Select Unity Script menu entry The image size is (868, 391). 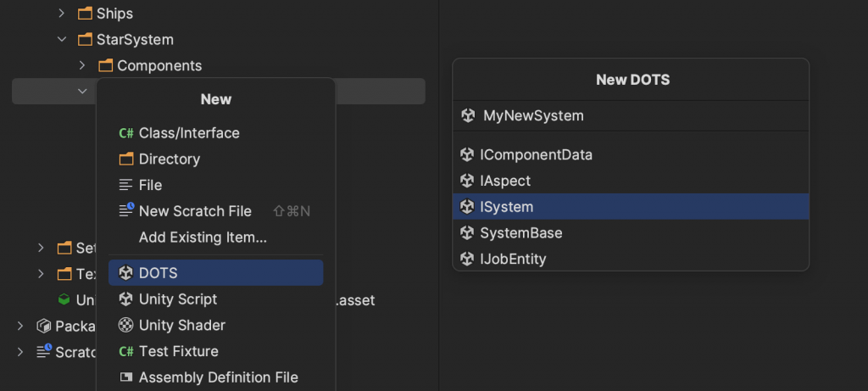(178, 299)
